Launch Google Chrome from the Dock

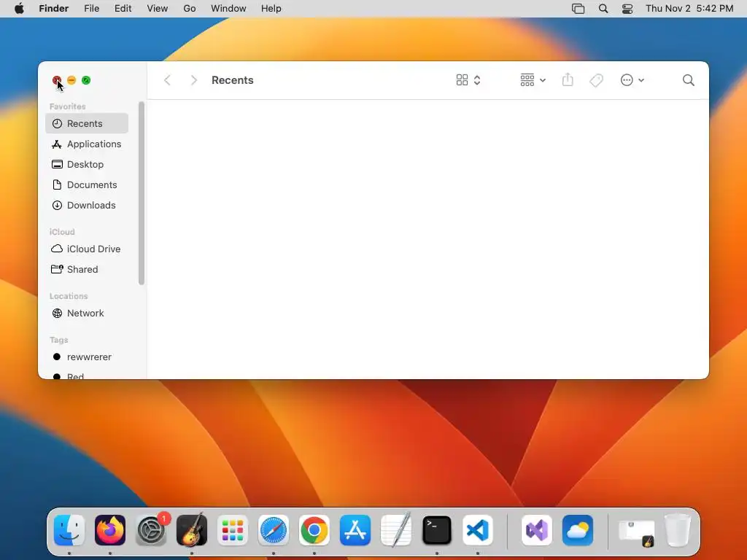click(x=314, y=530)
